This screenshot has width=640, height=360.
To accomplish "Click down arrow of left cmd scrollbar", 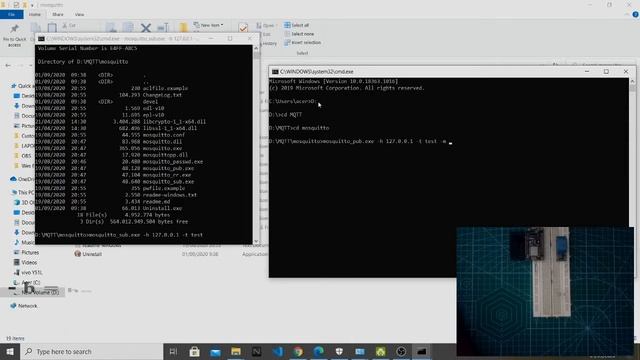I will [x=256, y=241].
